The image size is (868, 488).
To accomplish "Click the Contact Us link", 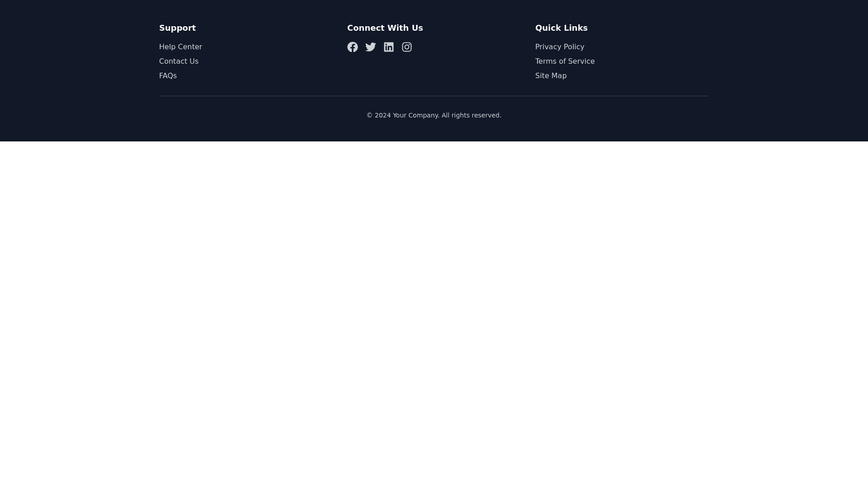I will (x=179, y=61).
